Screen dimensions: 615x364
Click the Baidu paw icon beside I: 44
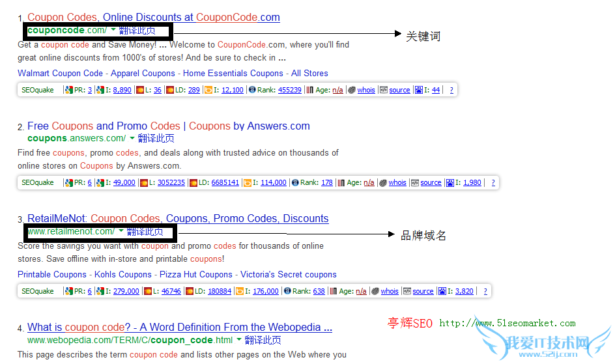[x=419, y=90]
